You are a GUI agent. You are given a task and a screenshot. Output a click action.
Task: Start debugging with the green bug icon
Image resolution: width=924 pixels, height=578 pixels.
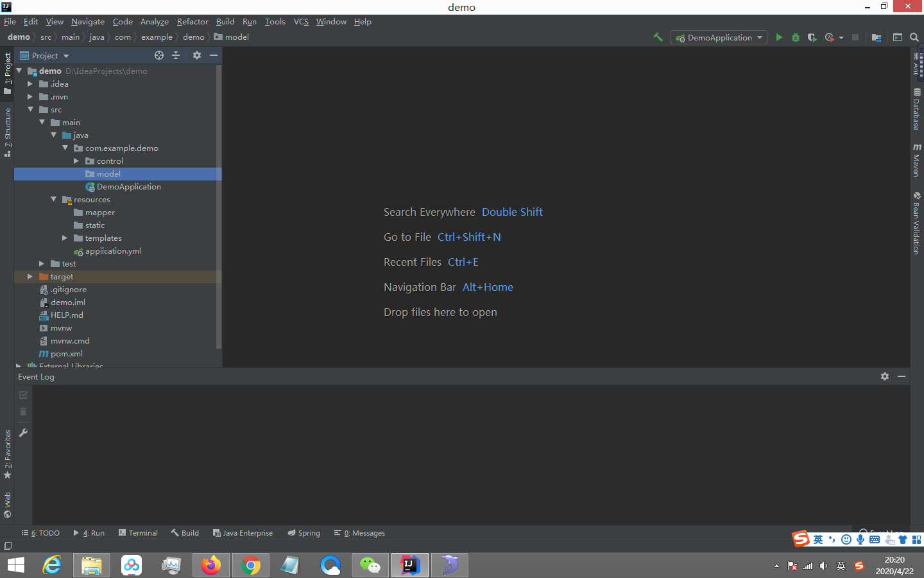[x=796, y=37]
